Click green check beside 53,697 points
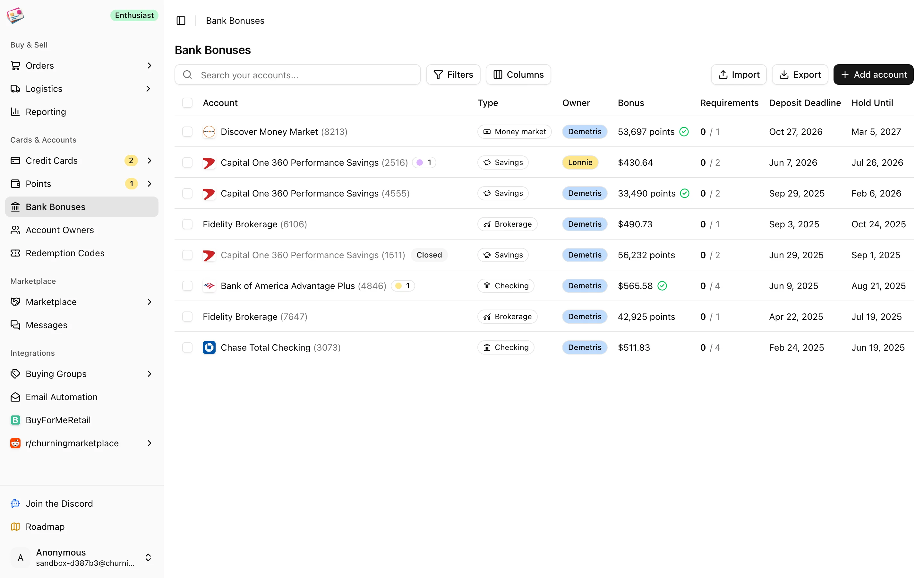Viewport: 924px width, 578px height. 684,132
